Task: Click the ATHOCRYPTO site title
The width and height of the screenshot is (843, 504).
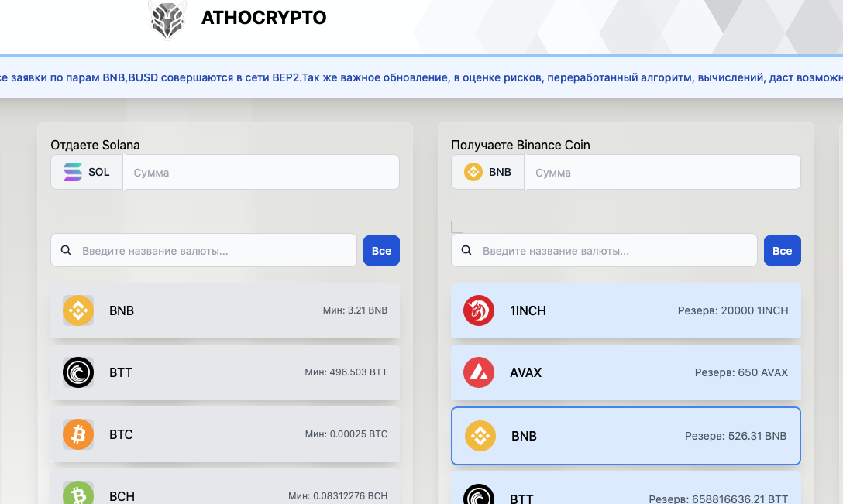Action: (263, 18)
